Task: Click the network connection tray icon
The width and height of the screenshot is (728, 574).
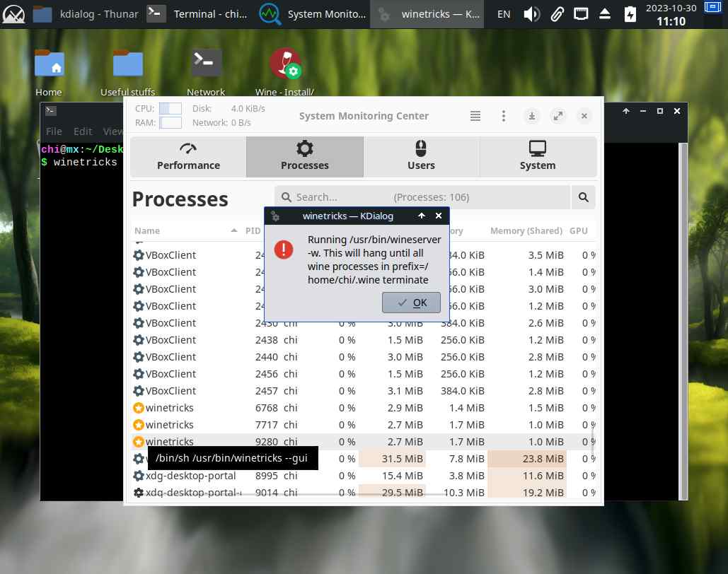Action: 580,14
